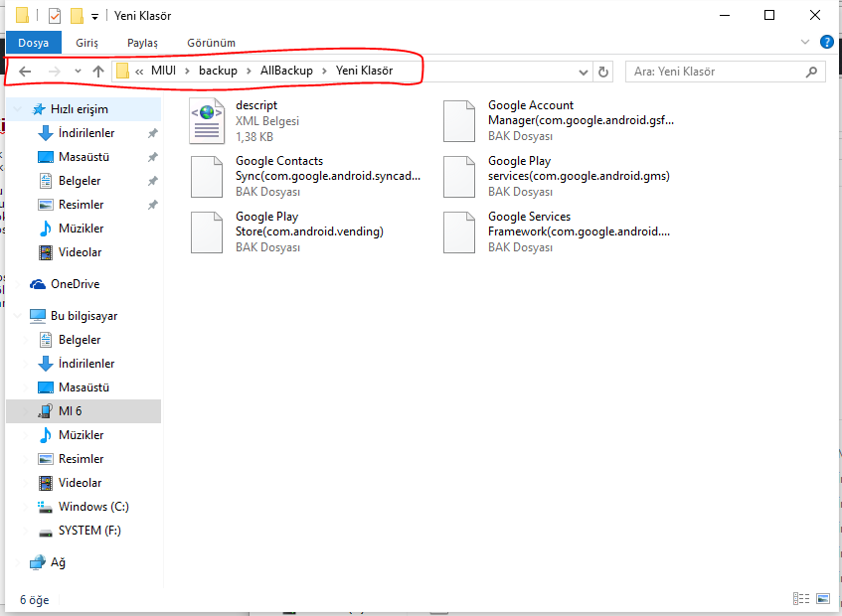Open the address bar history dropdown

click(x=584, y=72)
